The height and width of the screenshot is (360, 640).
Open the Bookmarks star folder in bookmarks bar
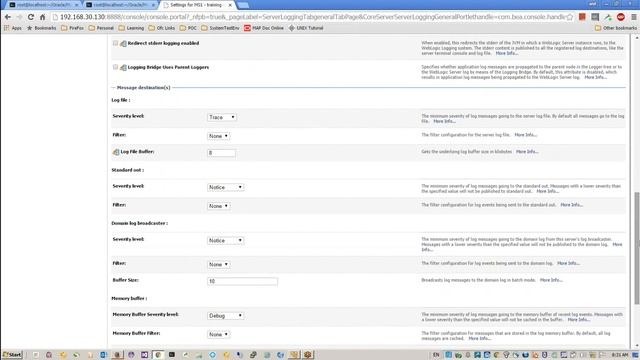pos(41,28)
